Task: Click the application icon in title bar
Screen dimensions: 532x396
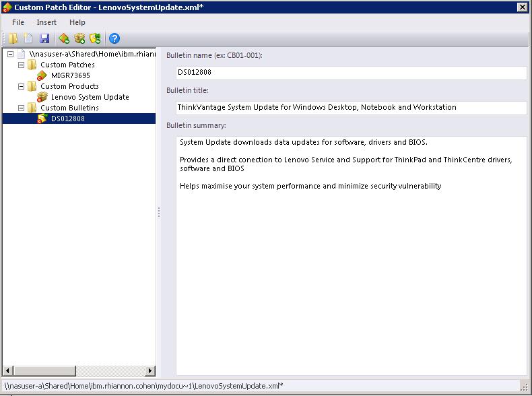Action: pos(7,7)
